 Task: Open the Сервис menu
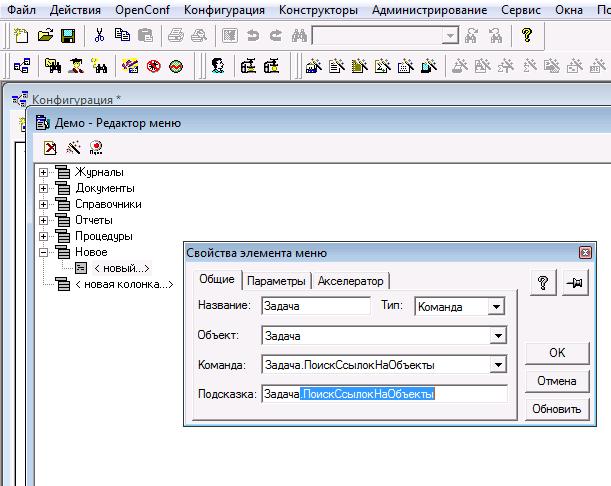(x=521, y=10)
